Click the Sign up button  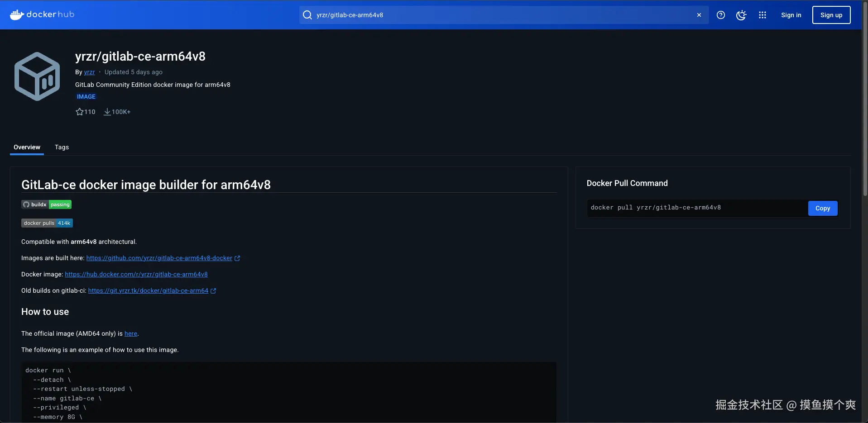[831, 15]
